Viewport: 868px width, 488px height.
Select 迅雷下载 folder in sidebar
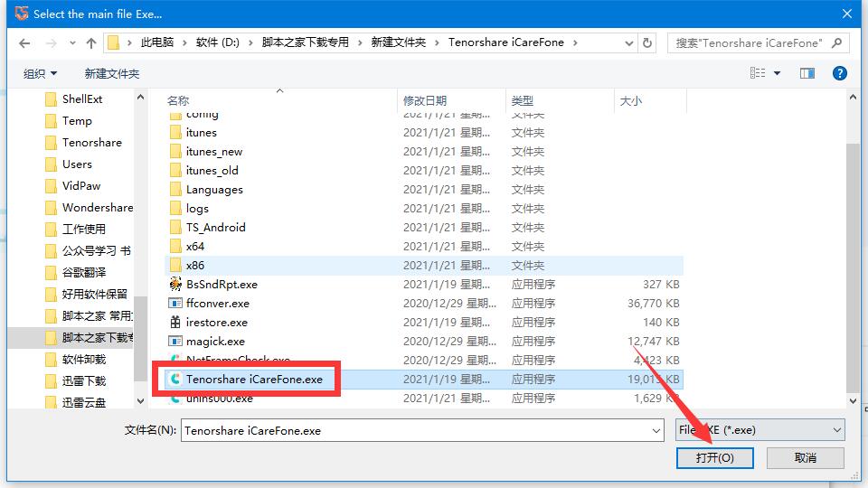click(83, 380)
